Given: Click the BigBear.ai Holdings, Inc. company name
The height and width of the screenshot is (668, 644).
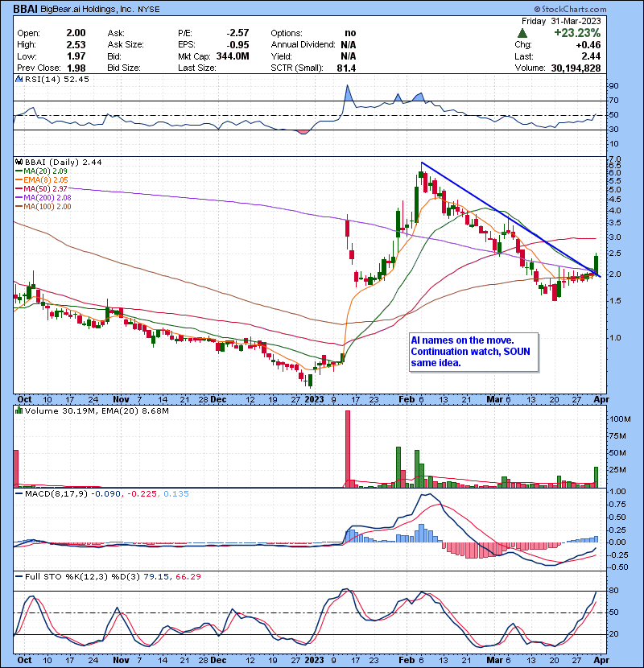Looking at the screenshot, I should click(87, 9).
